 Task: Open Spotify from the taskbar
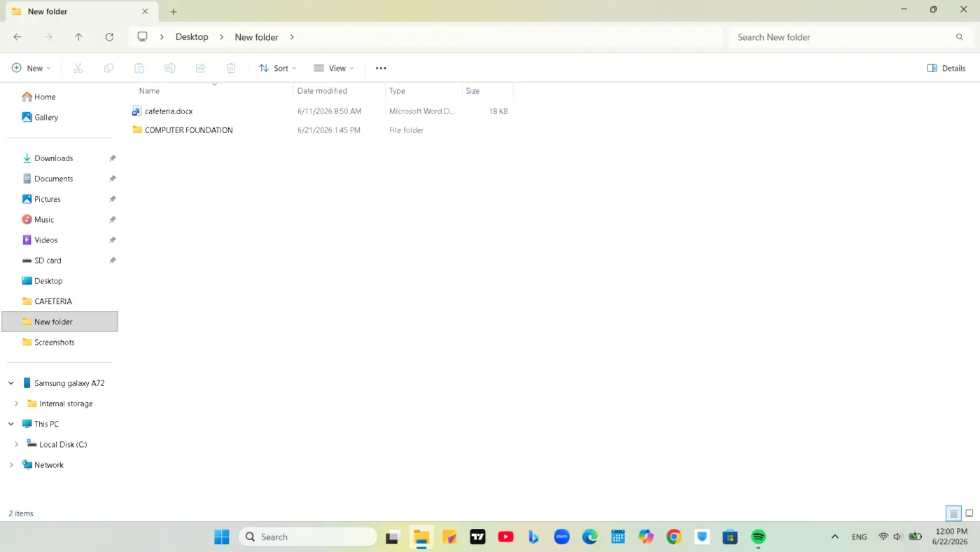coord(758,537)
